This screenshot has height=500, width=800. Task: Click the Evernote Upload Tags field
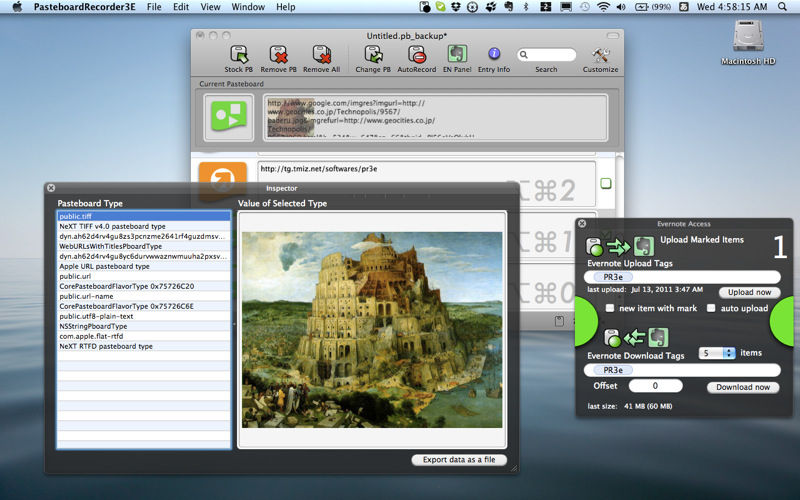[682, 277]
